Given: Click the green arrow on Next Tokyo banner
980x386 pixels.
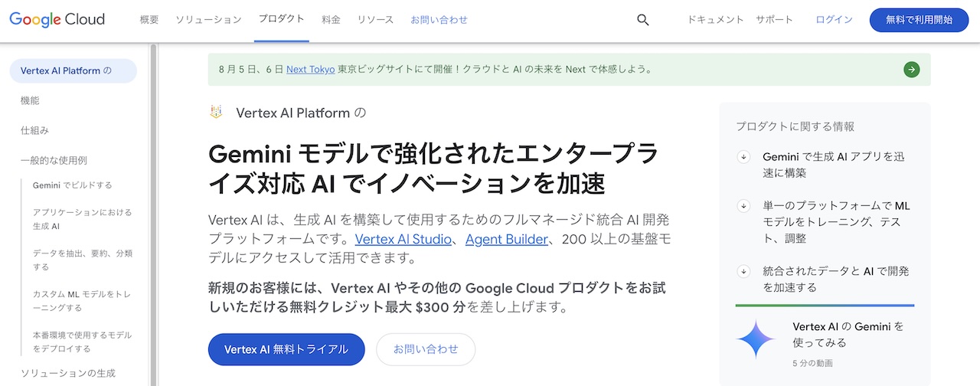Looking at the screenshot, I should click(911, 70).
